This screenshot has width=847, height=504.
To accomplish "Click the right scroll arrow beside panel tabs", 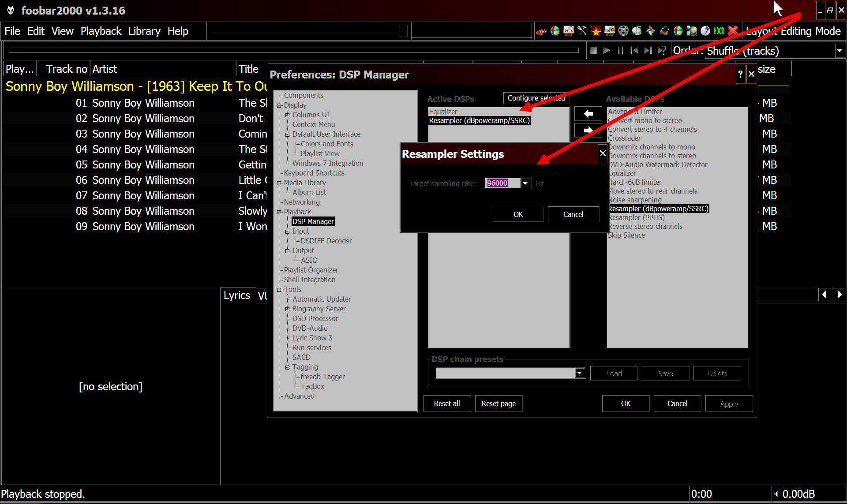I will (x=840, y=295).
